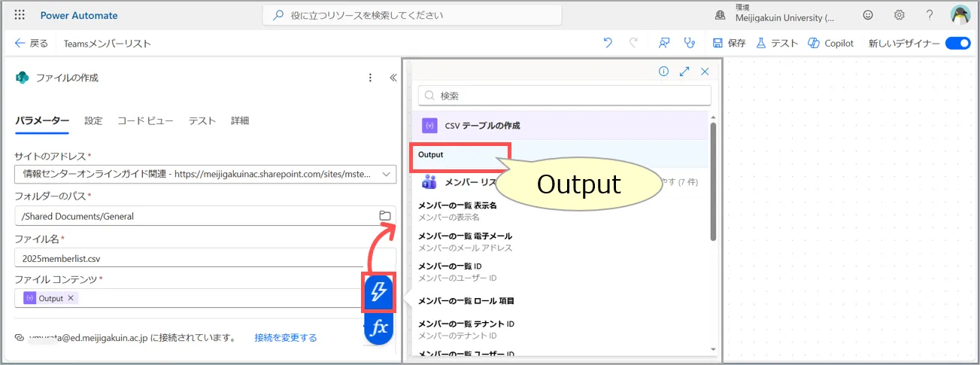Click the folder picker icon
980x365 pixels.
[x=385, y=216]
